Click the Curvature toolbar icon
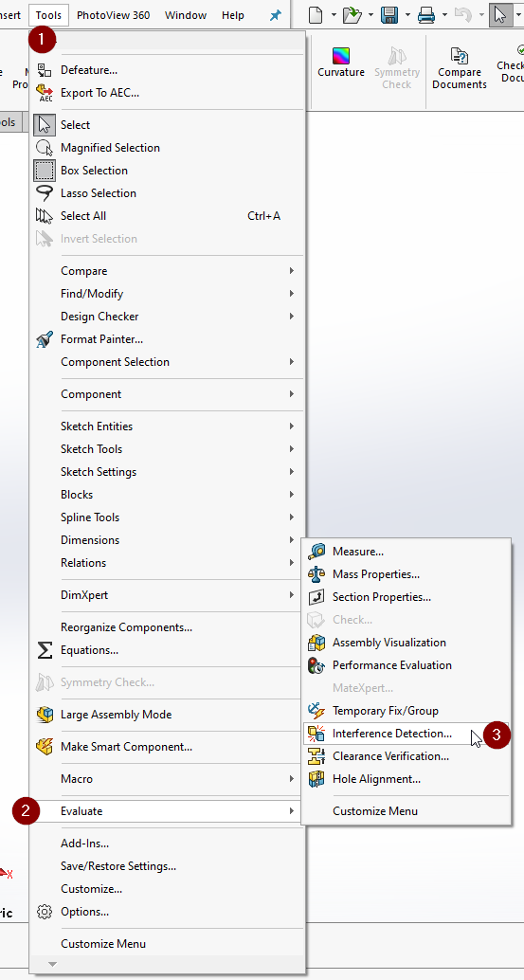This screenshot has width=524, height=980. pos(341,63)
